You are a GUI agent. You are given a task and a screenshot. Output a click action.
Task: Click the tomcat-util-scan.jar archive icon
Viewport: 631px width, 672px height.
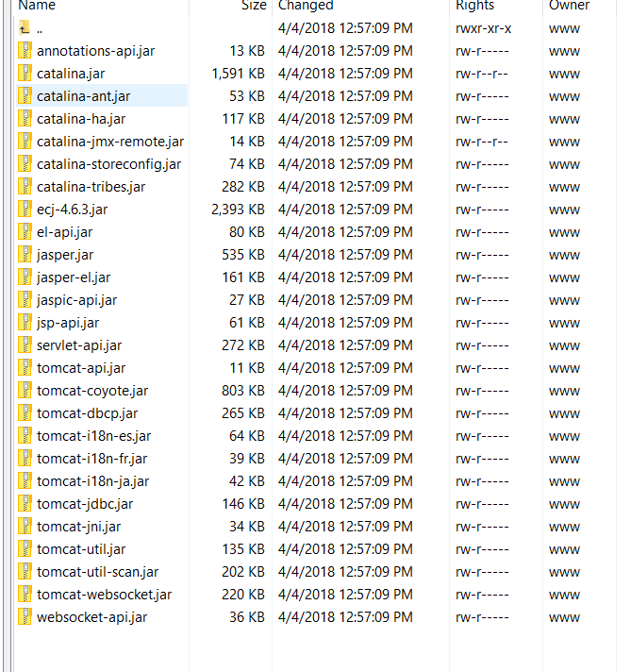[x=25, y=572]
